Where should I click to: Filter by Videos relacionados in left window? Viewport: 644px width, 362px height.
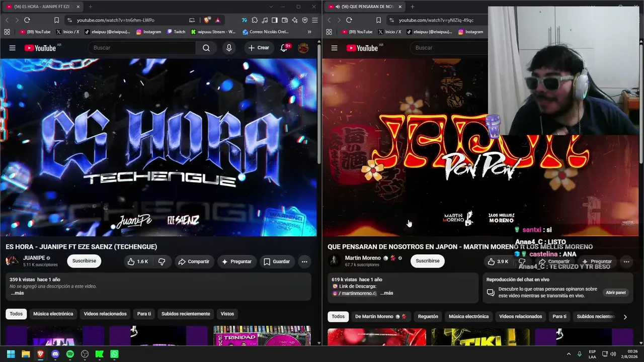[x=105, y=314]
